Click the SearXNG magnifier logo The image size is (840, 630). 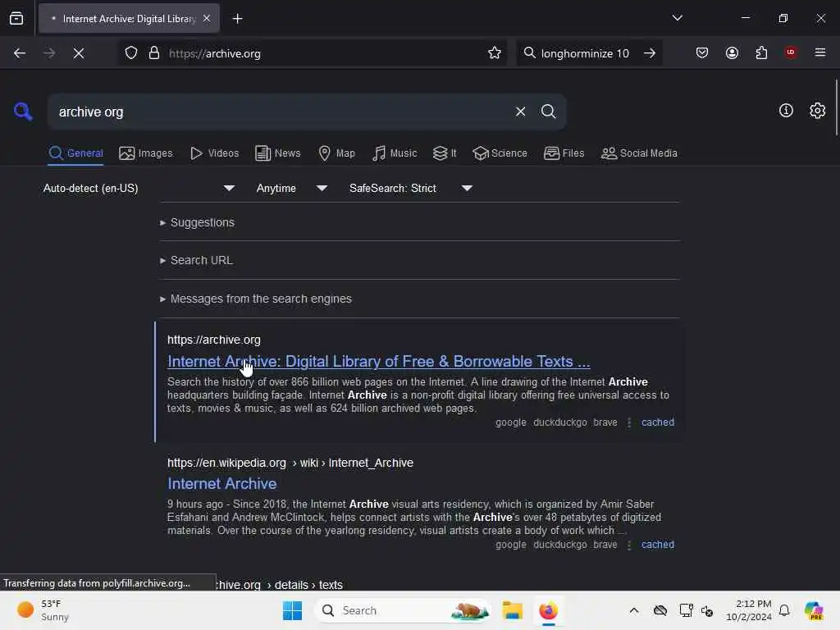point(23,112)
